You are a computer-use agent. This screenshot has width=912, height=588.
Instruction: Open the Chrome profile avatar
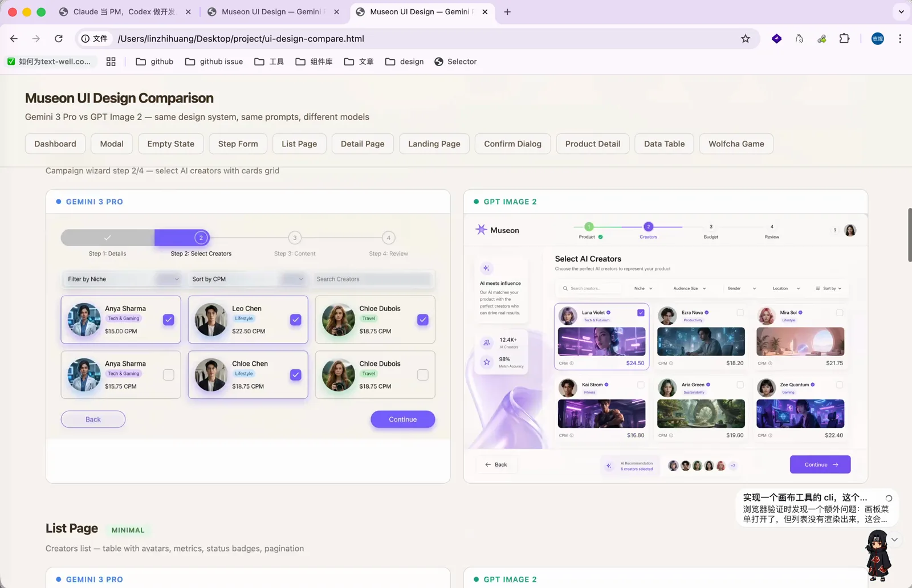coord(878,39)
